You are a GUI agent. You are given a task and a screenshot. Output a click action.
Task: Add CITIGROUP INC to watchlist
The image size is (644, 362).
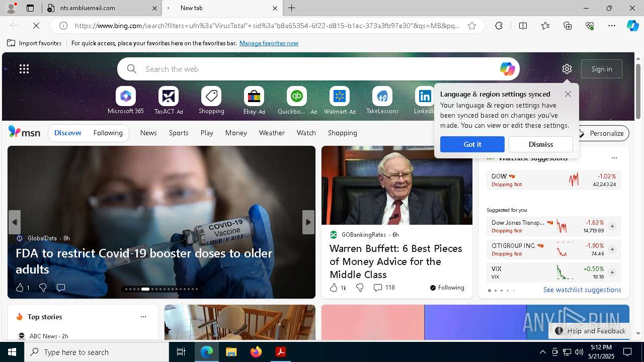(x=612, y=249)
